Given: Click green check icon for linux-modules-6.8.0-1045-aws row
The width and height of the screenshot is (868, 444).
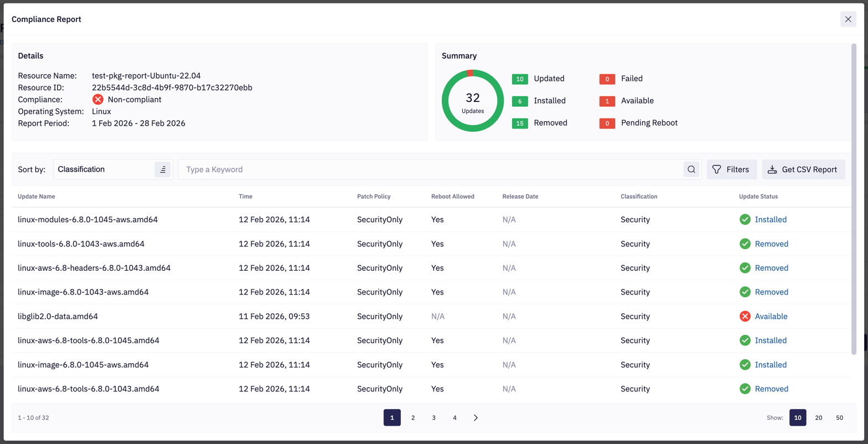Looking at the screenshot, I should tap(745, 220).
